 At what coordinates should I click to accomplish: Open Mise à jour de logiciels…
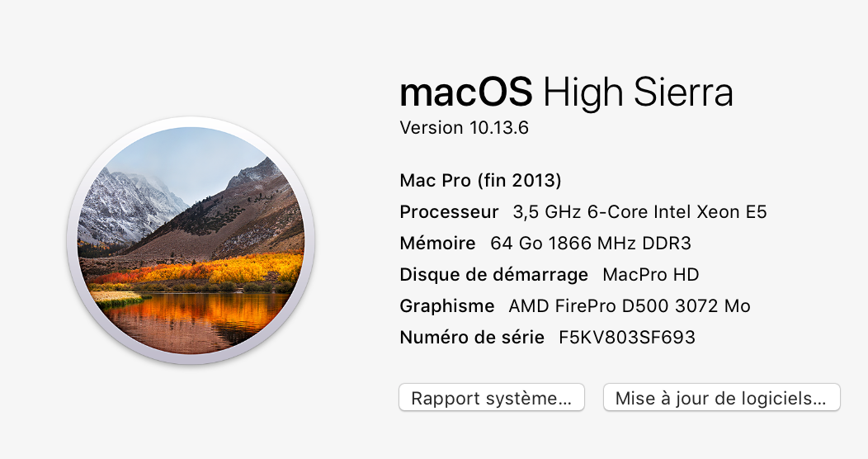pyautogui.click(x=721, y=398)
